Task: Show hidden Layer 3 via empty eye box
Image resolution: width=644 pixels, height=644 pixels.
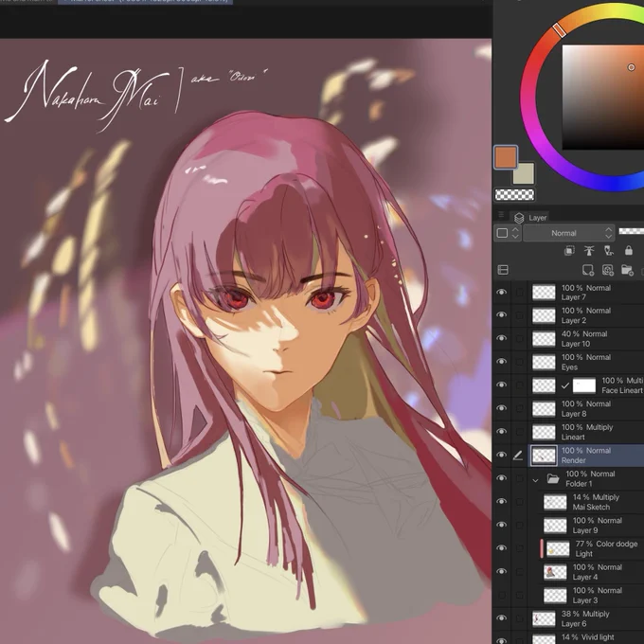Action: click(502, 595)
